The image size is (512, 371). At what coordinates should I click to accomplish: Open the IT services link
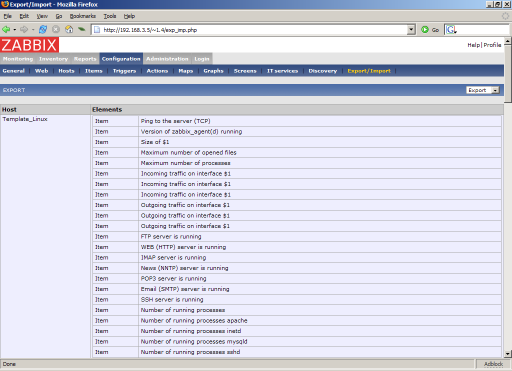(x=282, y=71)
